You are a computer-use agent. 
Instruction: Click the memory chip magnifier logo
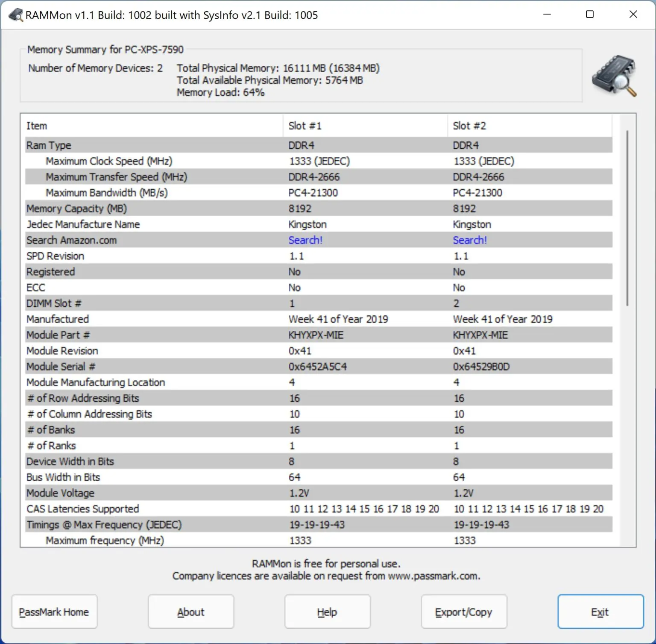pyautogui.click(x=614, y=76)
